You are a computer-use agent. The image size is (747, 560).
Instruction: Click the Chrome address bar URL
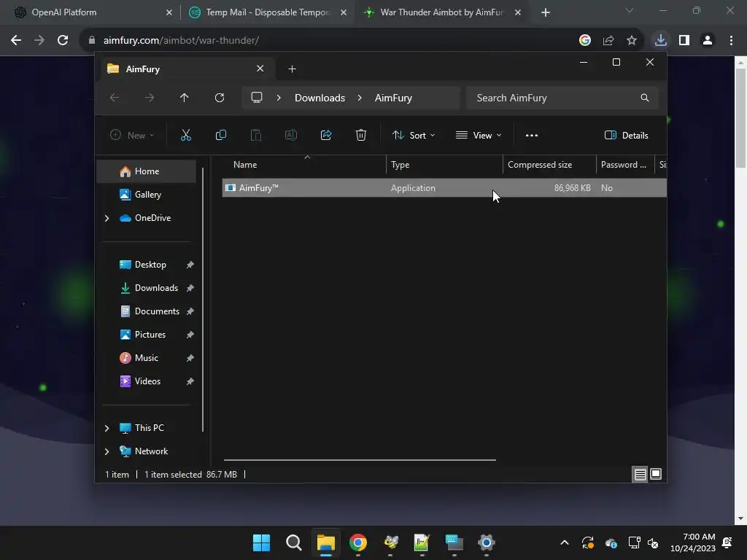(181, 41)
